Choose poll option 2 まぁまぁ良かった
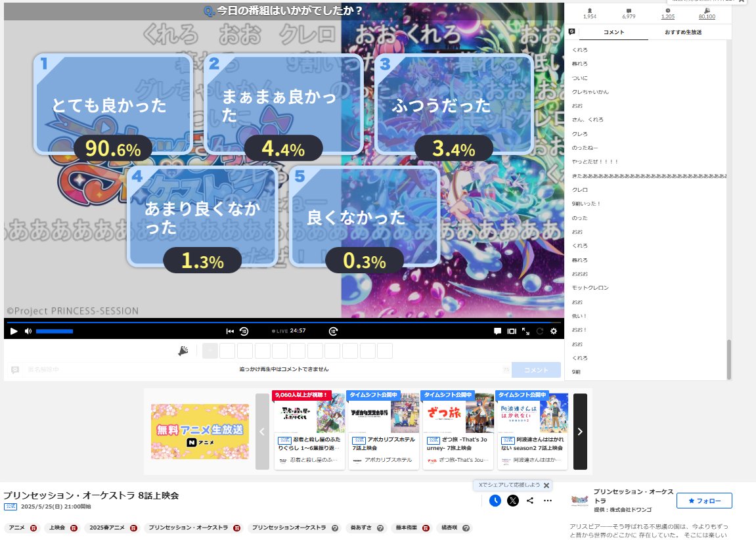This screenshot has width=756, height=540. click(x=284, y=104)
